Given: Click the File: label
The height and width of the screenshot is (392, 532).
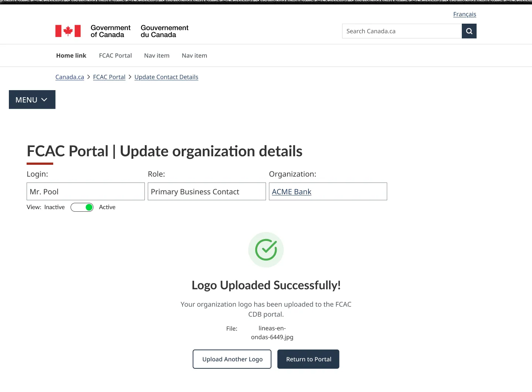Looking at the screenshot, I should coord(232,328).
